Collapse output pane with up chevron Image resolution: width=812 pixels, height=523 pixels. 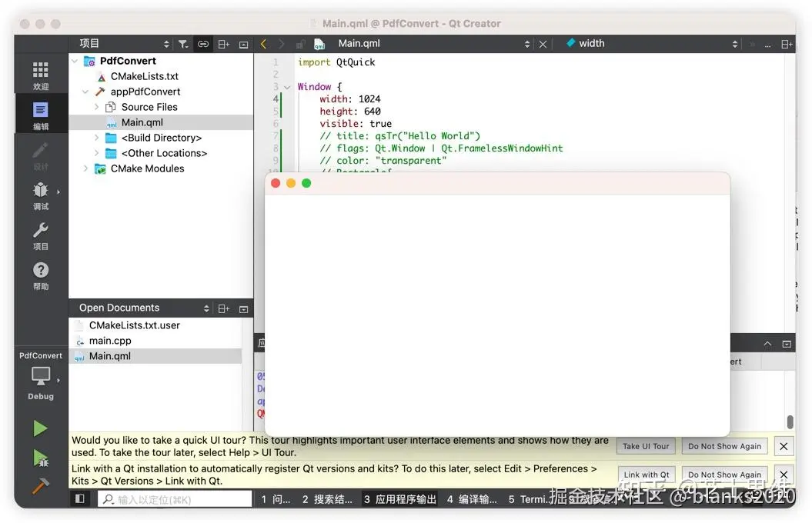pos(767,344)
